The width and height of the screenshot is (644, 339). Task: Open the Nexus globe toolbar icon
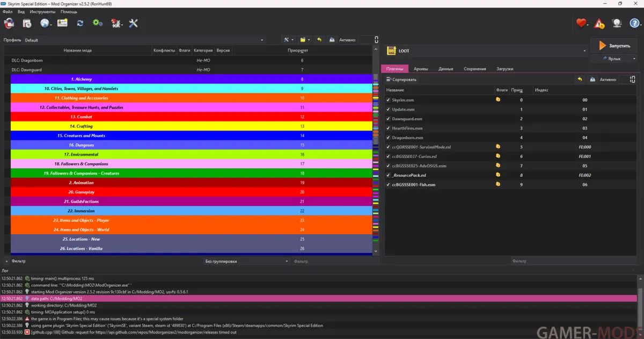point(45,23)
